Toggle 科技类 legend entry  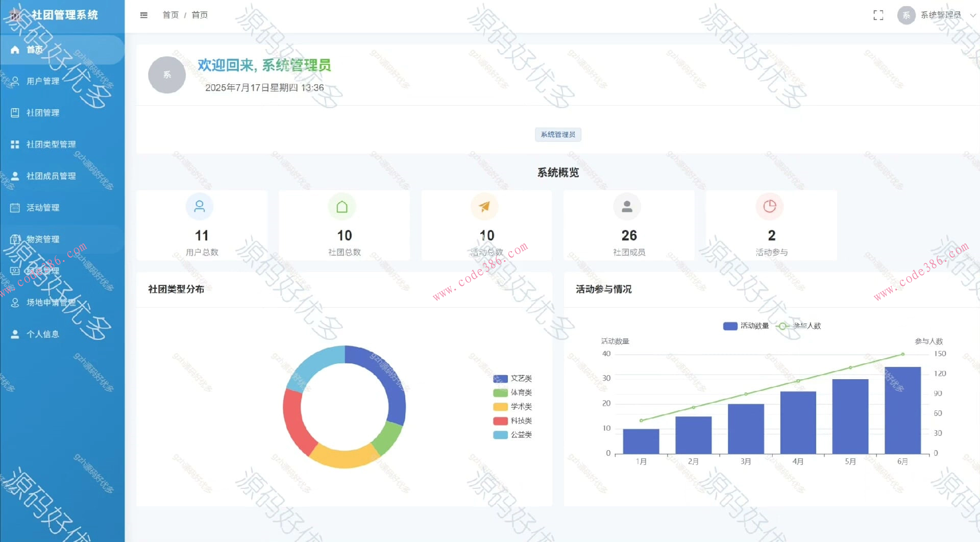tap(512, 421)
